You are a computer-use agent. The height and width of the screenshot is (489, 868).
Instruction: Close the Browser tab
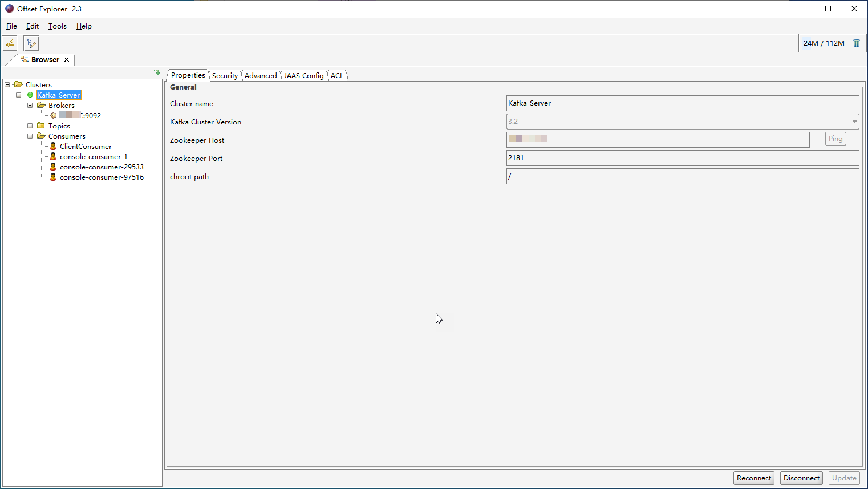click(x=67, y=59)
